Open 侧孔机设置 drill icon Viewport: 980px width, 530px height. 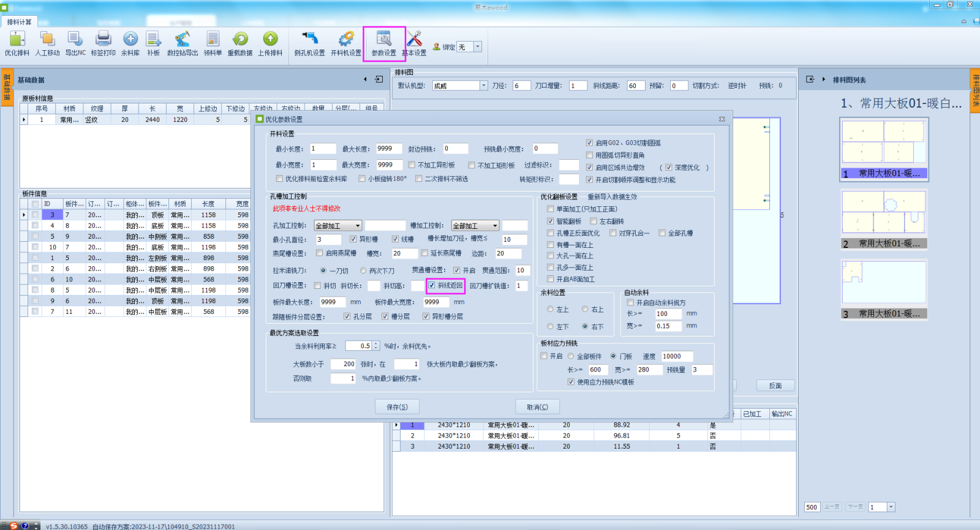click(x=310, y=39)
